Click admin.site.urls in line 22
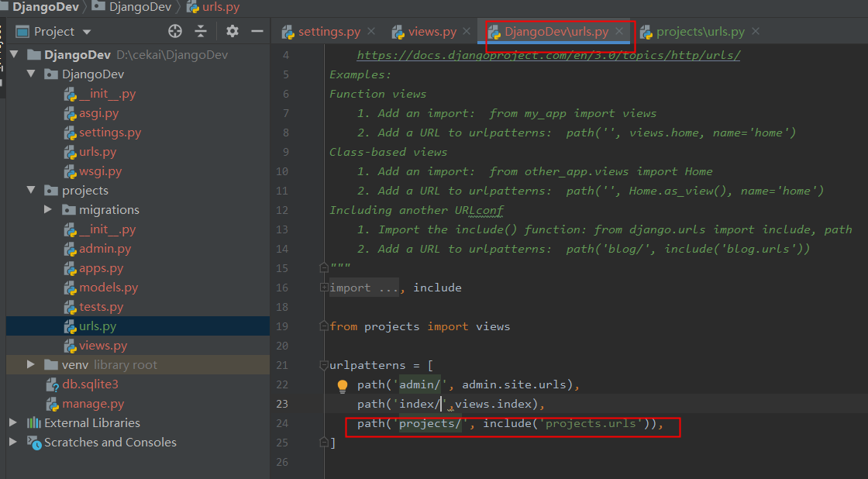 [x=515, y=384]
